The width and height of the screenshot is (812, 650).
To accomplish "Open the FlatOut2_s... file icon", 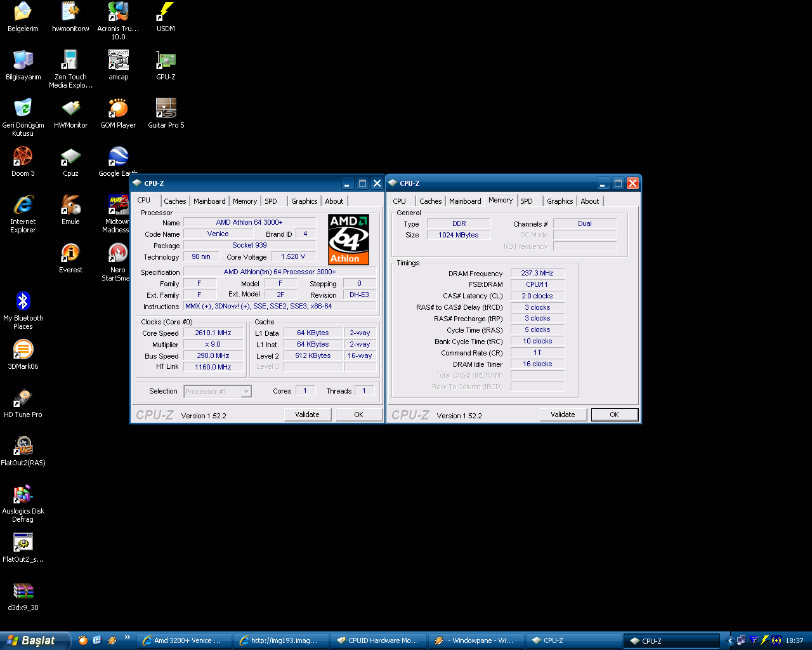I will click(23, 548).
